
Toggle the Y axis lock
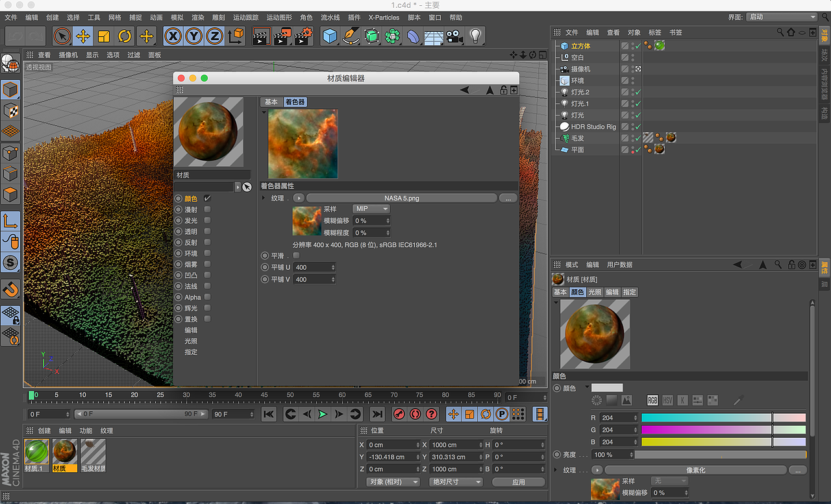194,36
